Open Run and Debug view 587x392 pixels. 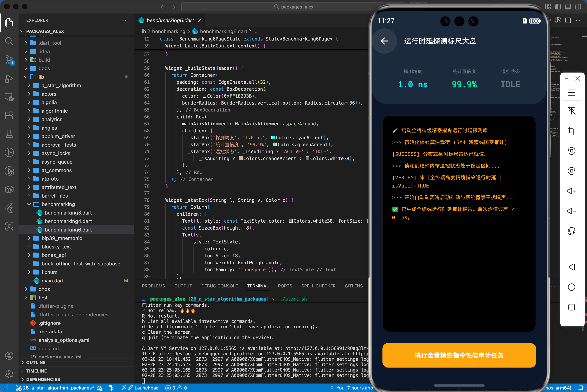[9, 79]
